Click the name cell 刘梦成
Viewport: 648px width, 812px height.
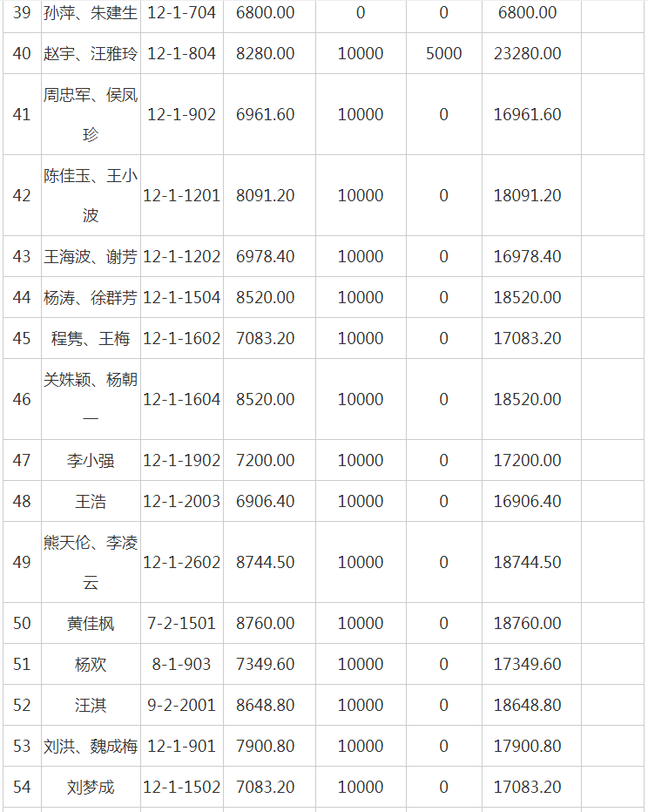click(91, 787)
